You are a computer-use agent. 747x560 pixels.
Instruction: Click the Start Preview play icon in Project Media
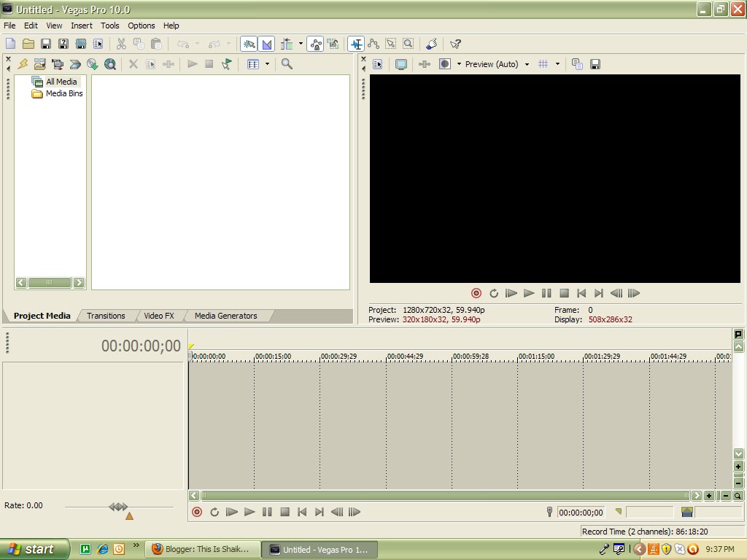coord(192,64)
